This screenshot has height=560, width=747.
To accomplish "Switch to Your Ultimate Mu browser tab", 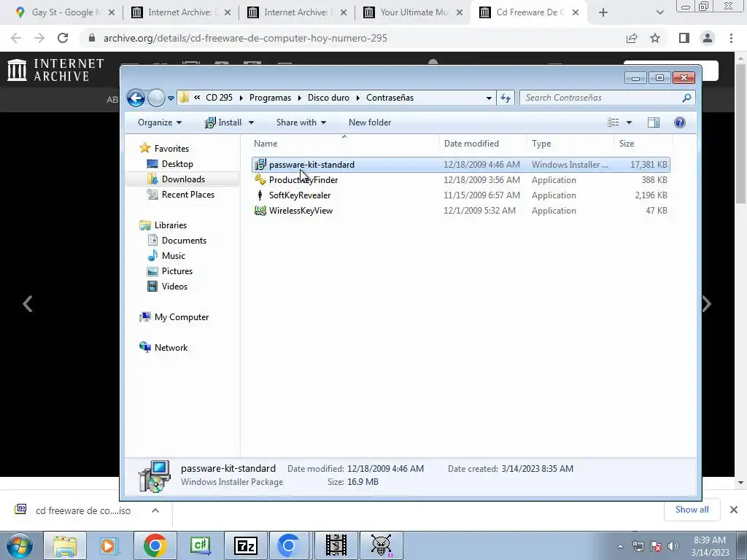I will tap(412, 12).
